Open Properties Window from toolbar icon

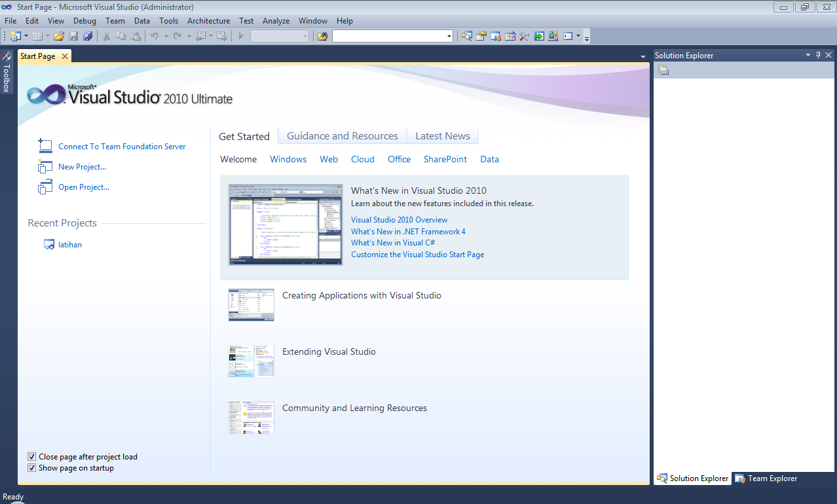[481, 36]
